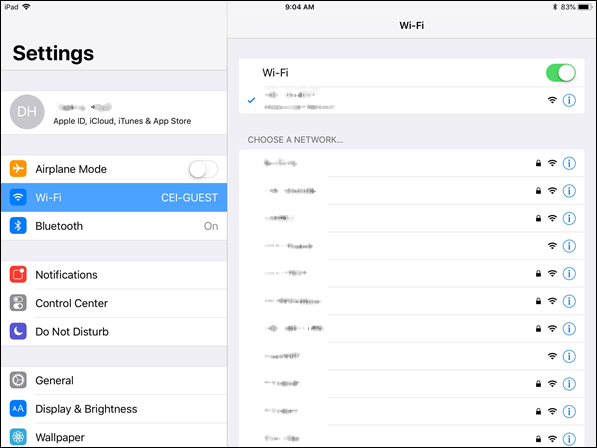Open the Wi-Fi CEI-GUEST settings row
Viewport: 597px width, 448px height.
pyautogui.click(x=114, y=198)
